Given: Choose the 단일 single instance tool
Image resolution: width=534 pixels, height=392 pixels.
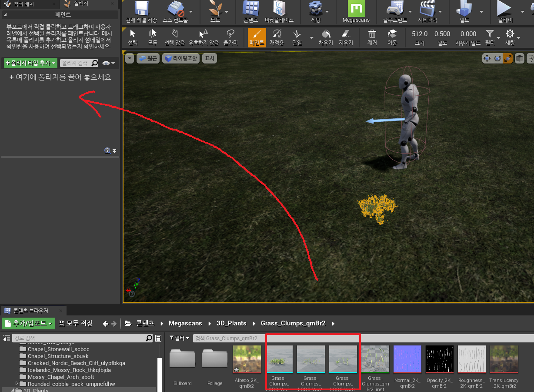Looking at the screenshot, I should coord(297,37).
